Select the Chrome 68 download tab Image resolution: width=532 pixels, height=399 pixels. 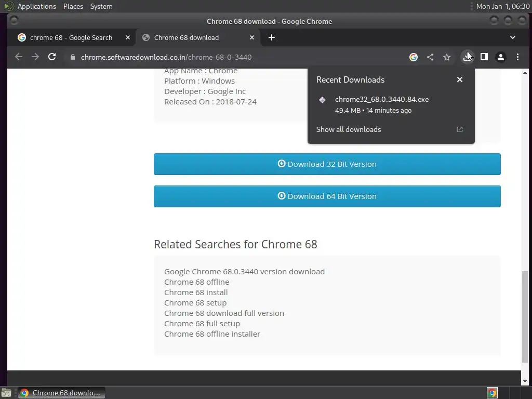click(198, 37)
